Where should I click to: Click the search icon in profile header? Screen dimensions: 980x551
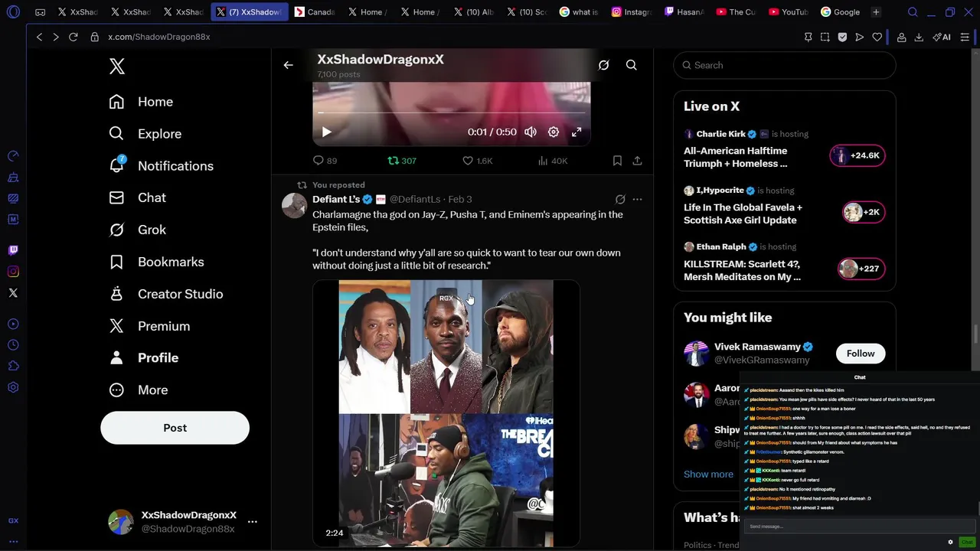click(632, 65)
